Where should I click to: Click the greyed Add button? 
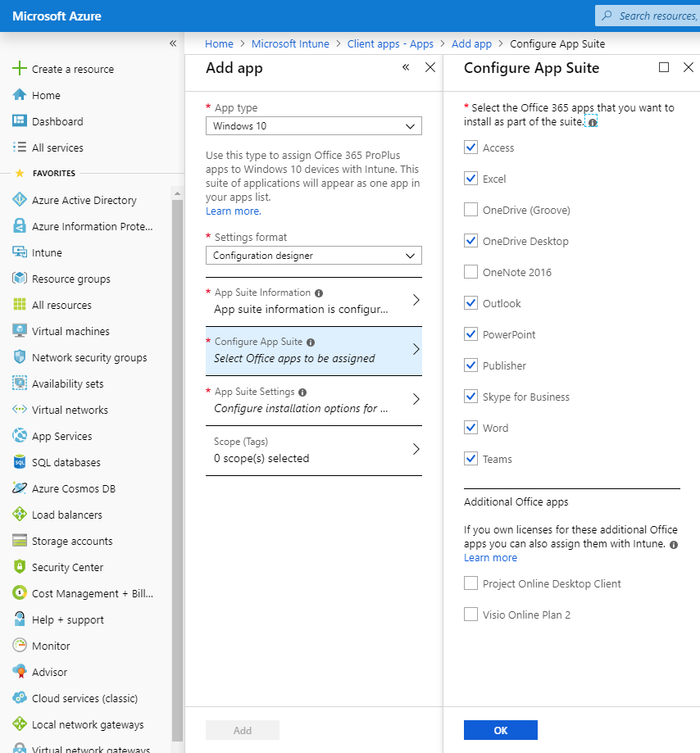pyautogui.click(x=243, y=730)
